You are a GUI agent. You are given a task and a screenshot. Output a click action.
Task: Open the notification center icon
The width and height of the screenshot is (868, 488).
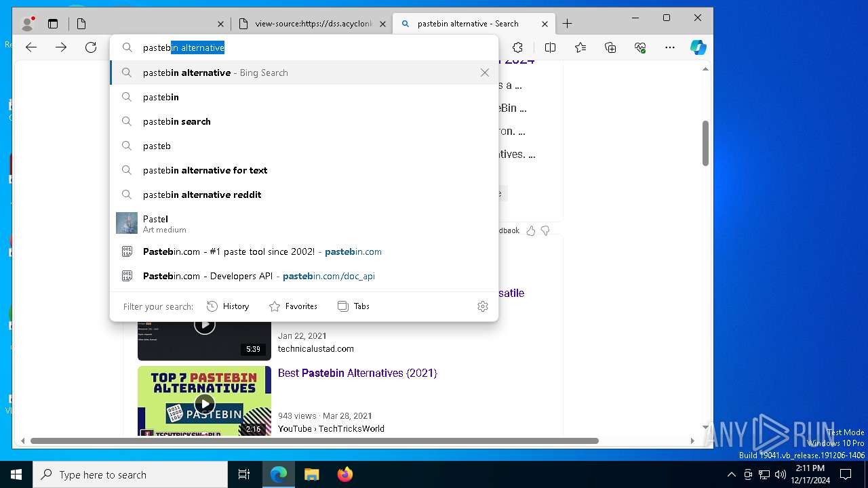tap(846, 474)
